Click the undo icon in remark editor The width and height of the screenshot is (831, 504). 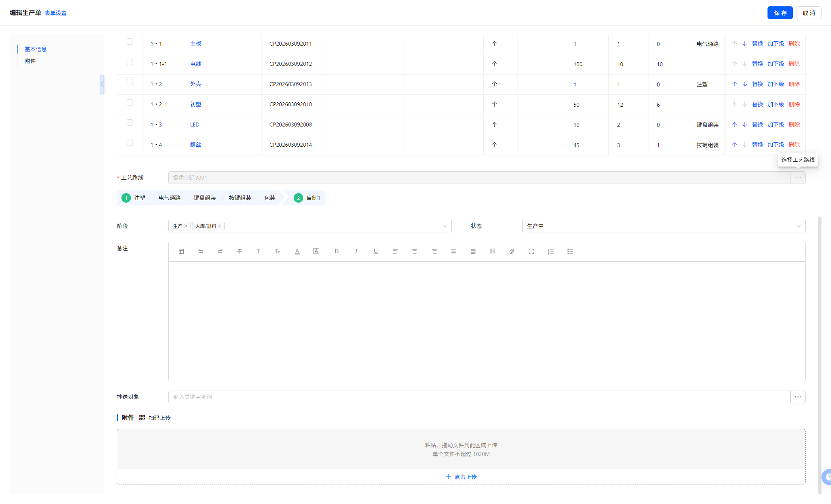click(x=201, y=251)
